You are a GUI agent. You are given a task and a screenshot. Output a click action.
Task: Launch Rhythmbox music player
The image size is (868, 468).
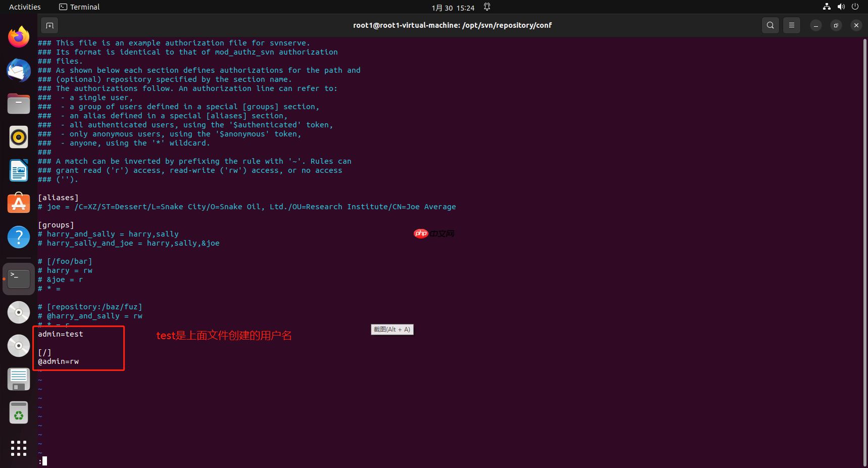click(19, 137)
